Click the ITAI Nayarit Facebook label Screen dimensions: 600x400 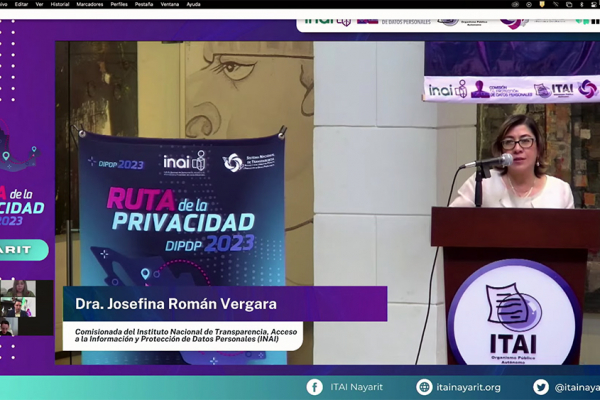pyautogui.click(x=356, y=387)
